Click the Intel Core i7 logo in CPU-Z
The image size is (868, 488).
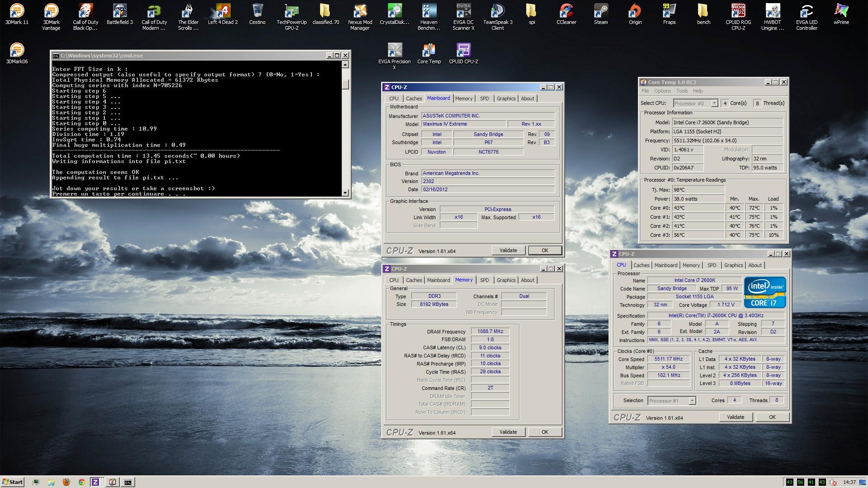[x=765, y=292]
